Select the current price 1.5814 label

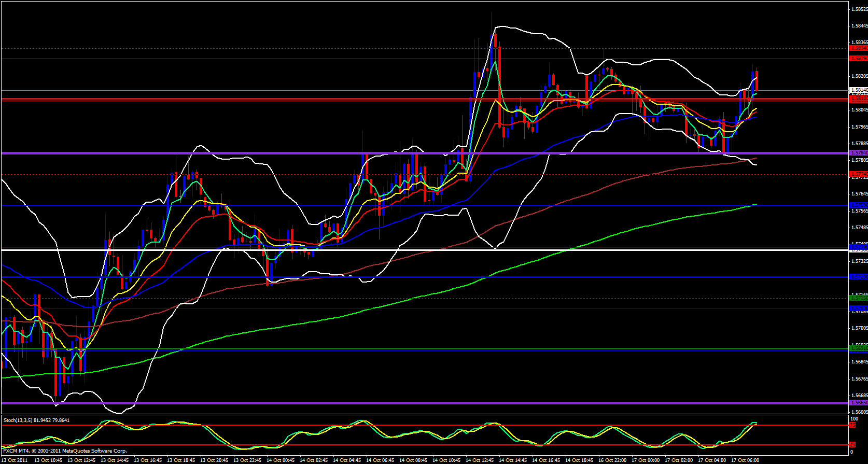coord(858,90)
